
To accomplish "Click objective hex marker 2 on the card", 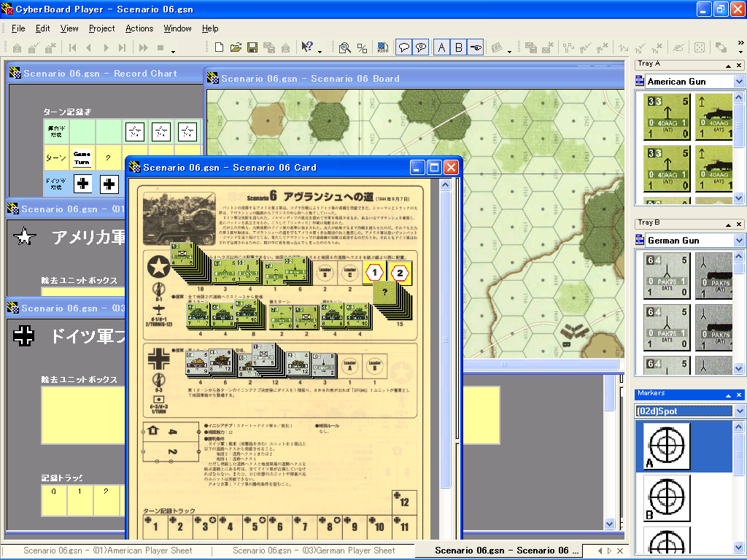I will coord(400,273).
